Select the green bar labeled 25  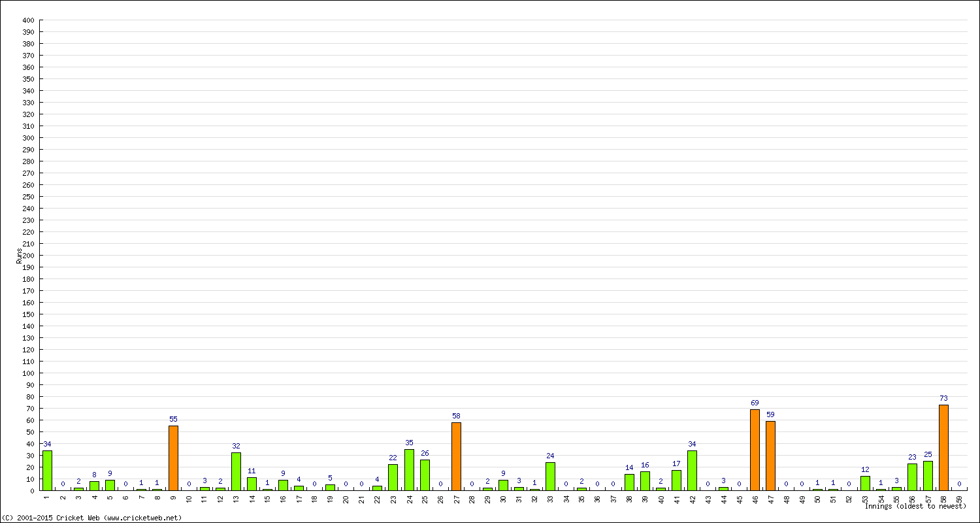(x=928, y=475)
